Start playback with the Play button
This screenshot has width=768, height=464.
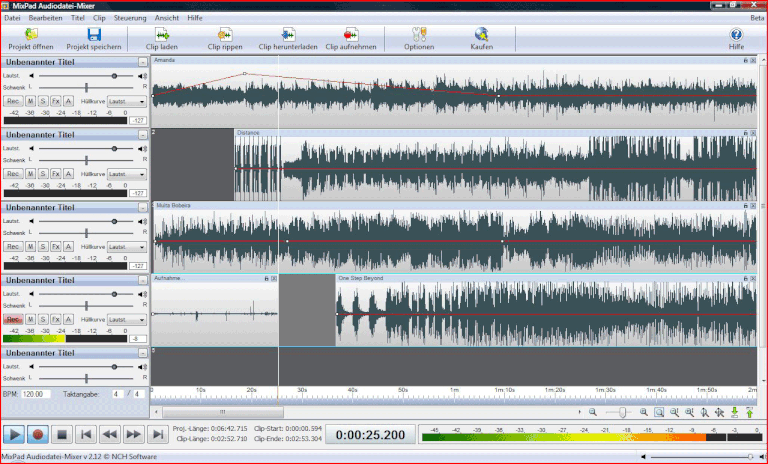pyautogui.click(x=14, y=434)
